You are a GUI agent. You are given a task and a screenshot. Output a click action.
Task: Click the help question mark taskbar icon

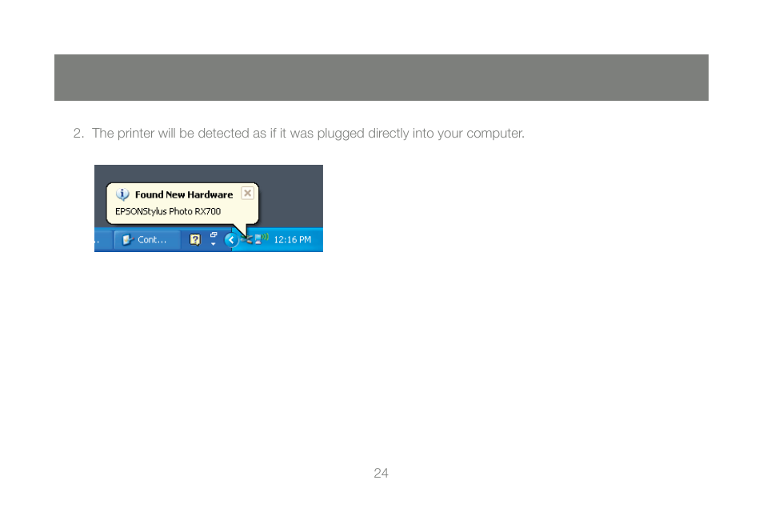coord(195,239)
